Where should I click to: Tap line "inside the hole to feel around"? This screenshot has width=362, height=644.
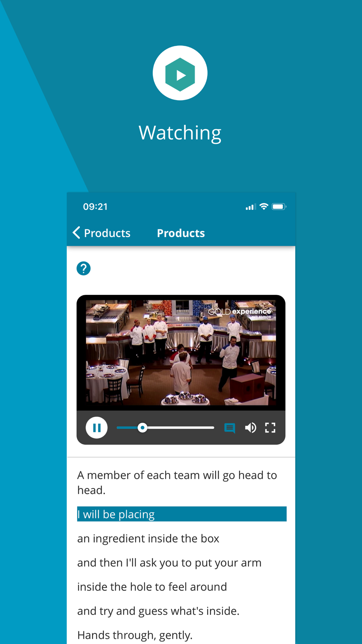click(x=152, y=587)
